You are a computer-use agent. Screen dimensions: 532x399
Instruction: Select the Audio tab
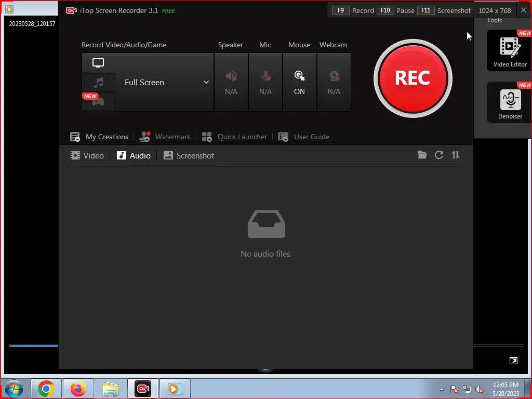[x=134, y=156]
